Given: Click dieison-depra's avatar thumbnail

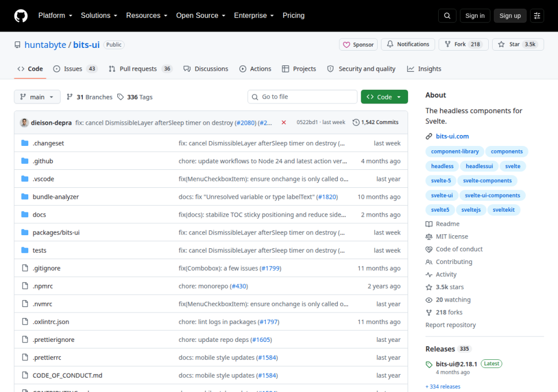Looking at the screenshot, I should coord(24,122).
